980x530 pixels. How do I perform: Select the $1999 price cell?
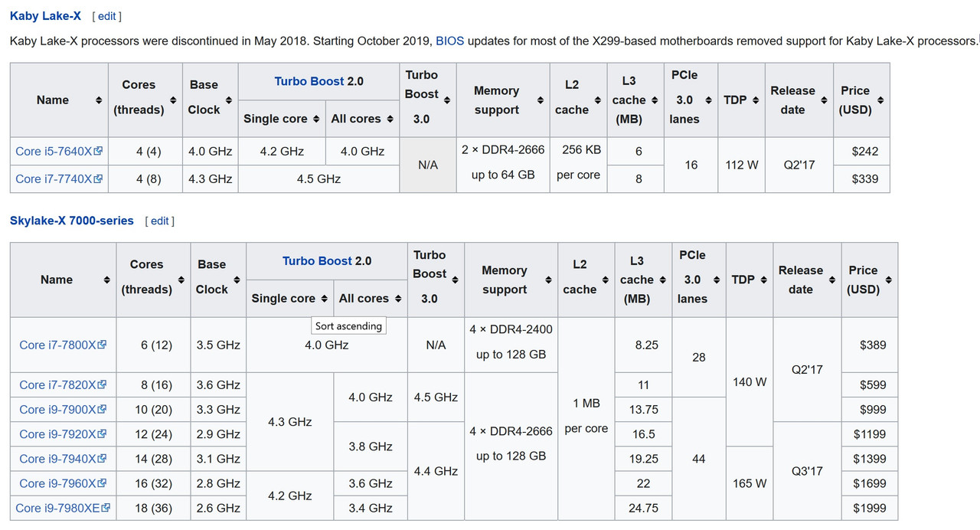click(x=870, y=508)
